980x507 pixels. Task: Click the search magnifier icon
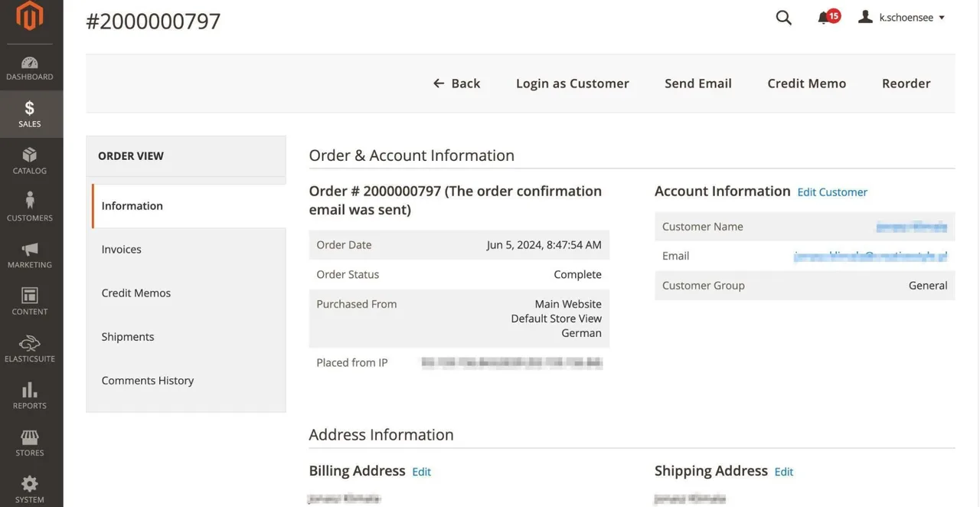[x=783, y=18]
